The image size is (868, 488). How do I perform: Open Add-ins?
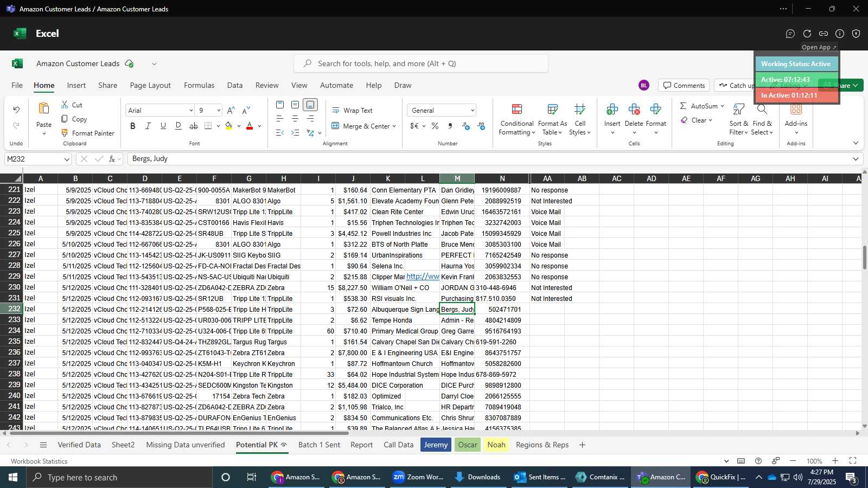pyautogui.click(x=796, y=119)
